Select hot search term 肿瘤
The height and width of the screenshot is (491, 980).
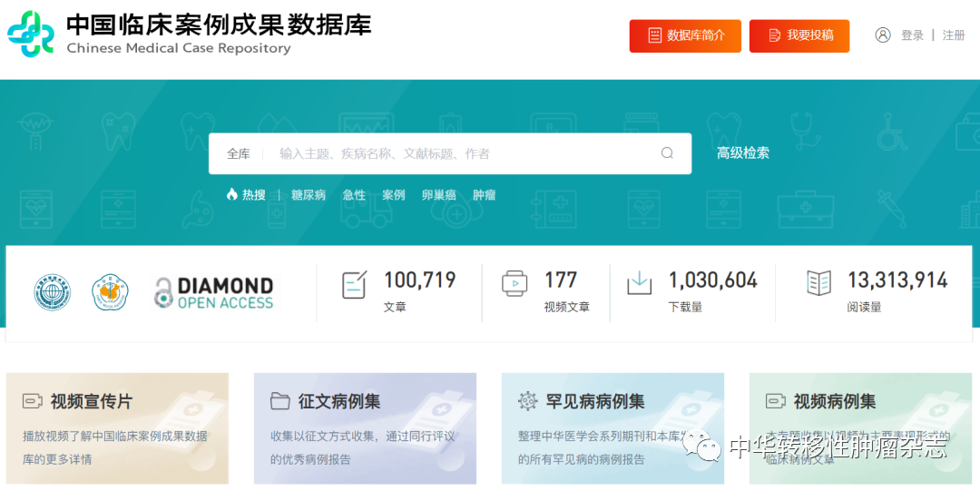[485, 195]
